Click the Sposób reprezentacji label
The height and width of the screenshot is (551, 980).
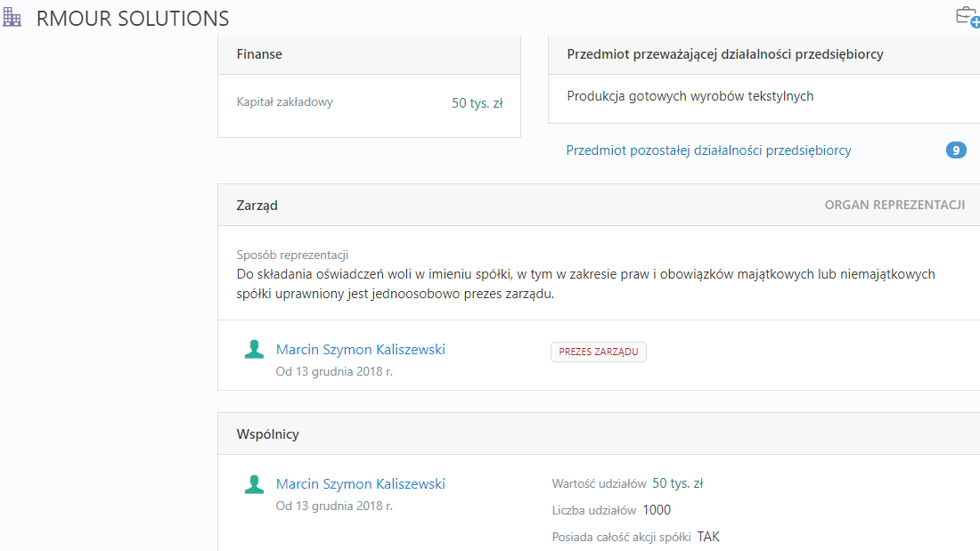click(292, 255)
